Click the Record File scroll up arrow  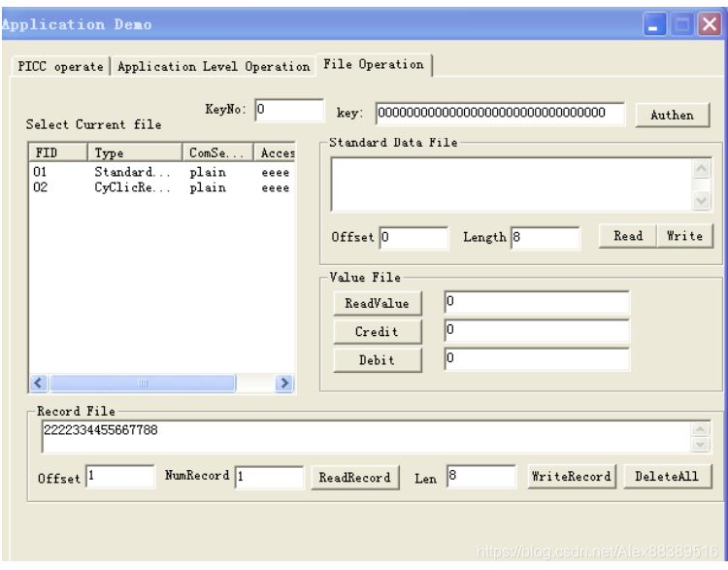point(700,429)
